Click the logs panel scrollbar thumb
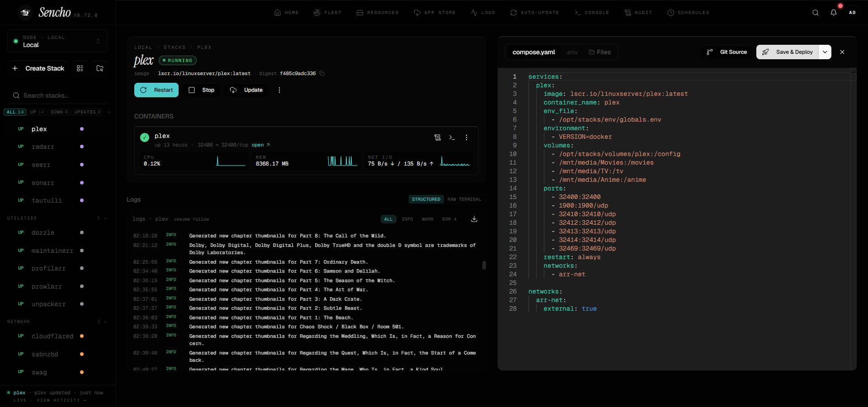The width and height of the screenshot is (868, 407). pos(484,265)
